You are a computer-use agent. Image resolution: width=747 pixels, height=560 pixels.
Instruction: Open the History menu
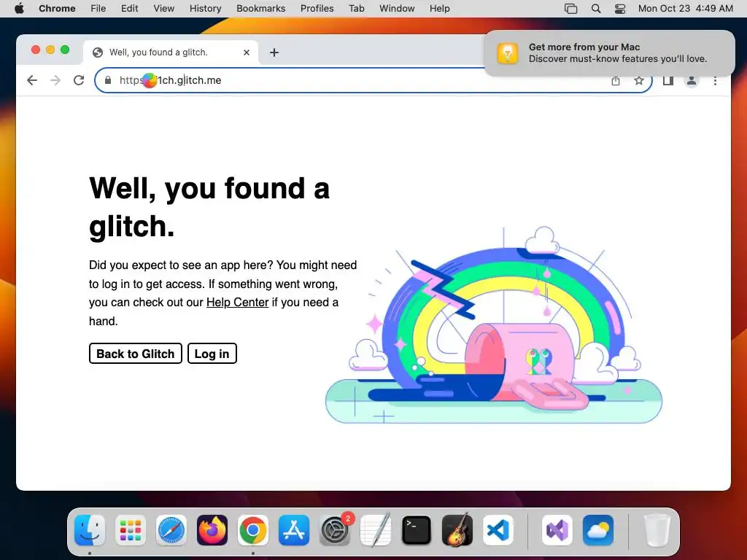205,9
